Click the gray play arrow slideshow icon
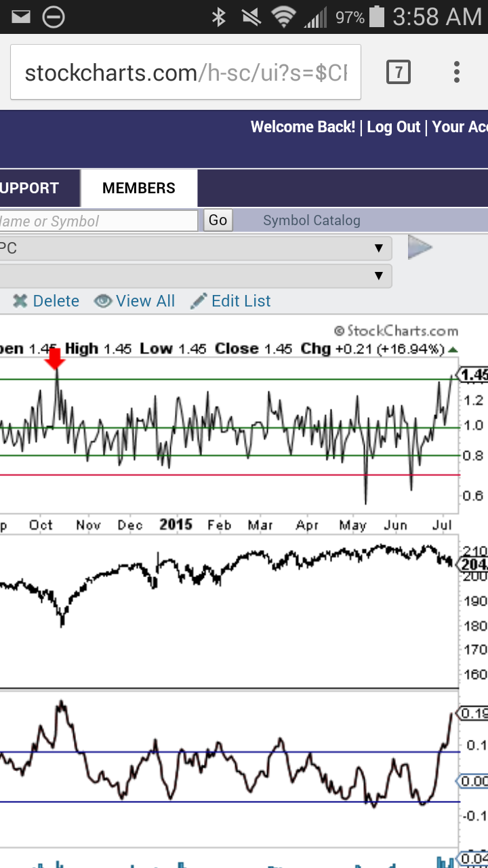The height and width of the screenshot is (868, 488). point(420,248)
